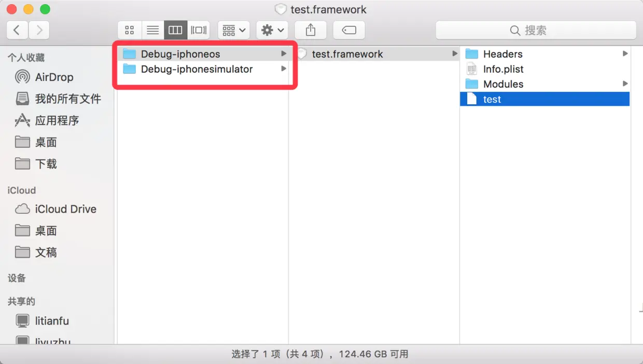Image resolution: width=643 pixels, height=364 pixels.
Task: Click the status bar selection text
Action: [x=320, y=354]
